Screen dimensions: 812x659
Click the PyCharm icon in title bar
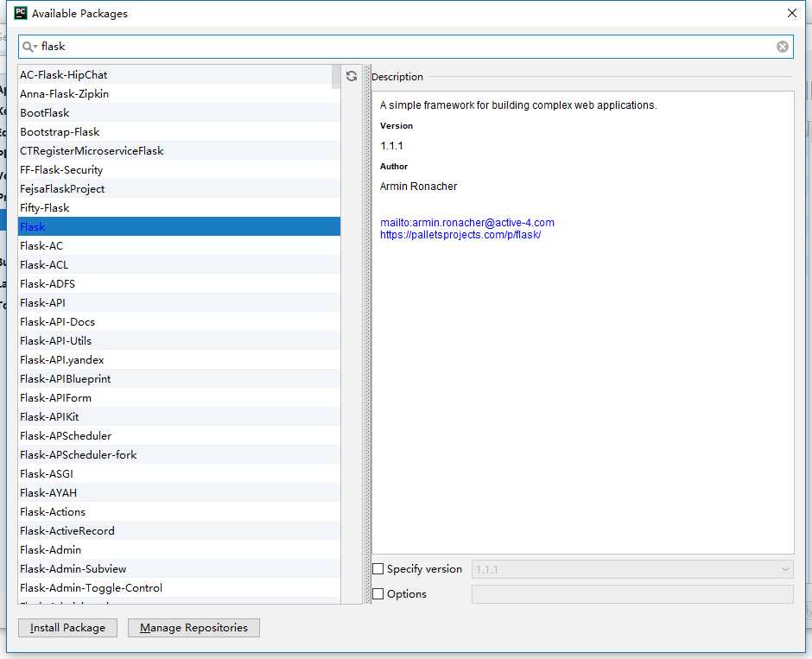pos(21,13)
